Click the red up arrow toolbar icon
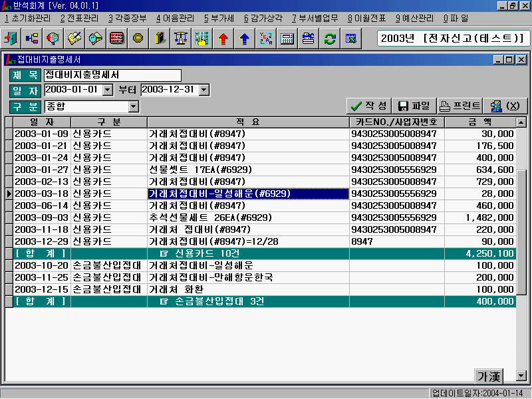Screen dimensions: 532x399 pyautogui.click(x=223, y=39)
